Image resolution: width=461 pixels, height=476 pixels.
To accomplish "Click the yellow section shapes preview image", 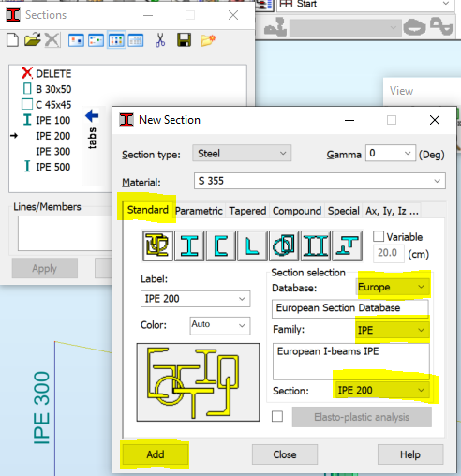I will (198, 382).
